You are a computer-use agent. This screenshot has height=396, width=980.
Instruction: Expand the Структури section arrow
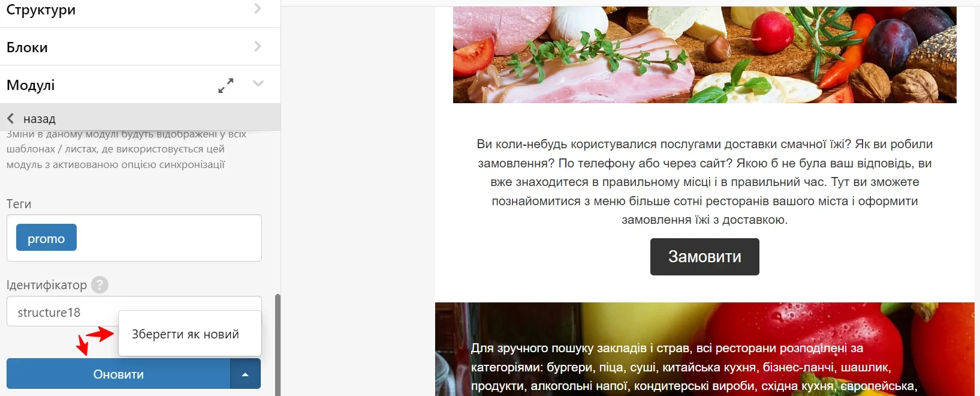258,8
